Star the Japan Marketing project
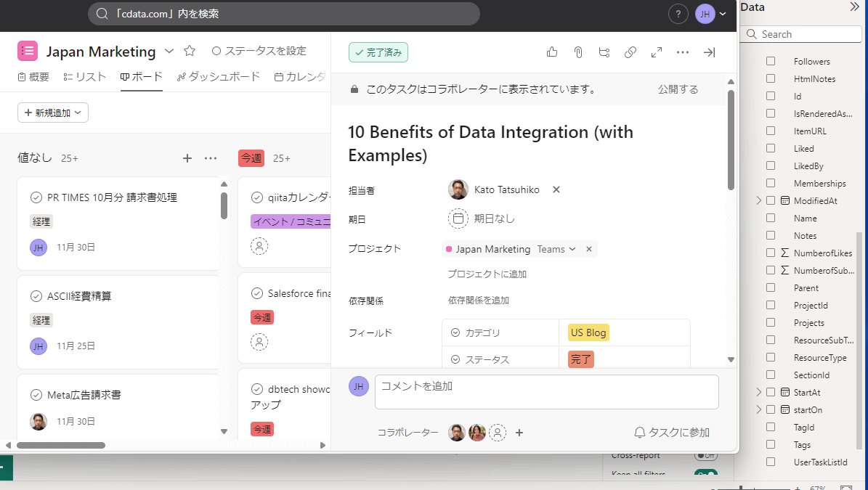The height and width of the screenshot is (490, 868). point(190,51)
